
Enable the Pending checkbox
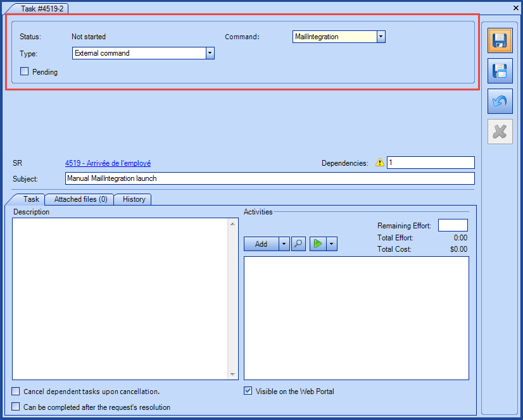(x=23, y=71)
